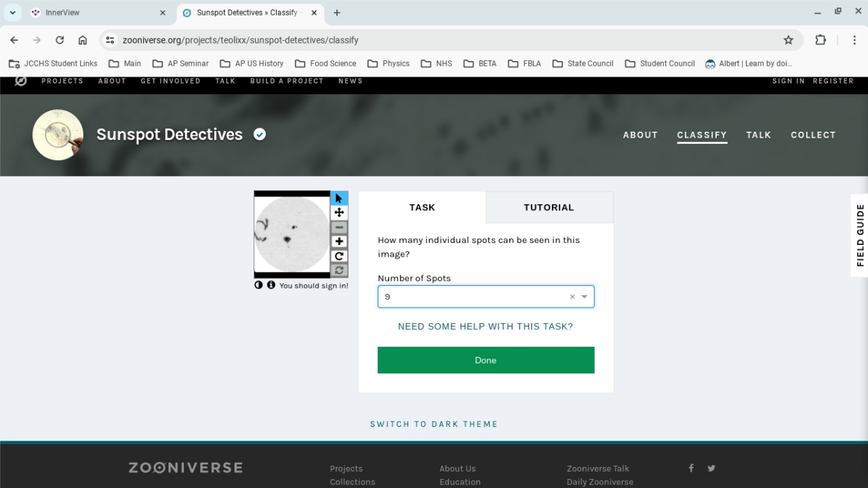Go back in browser
The image size is (868, 488).
14,40
